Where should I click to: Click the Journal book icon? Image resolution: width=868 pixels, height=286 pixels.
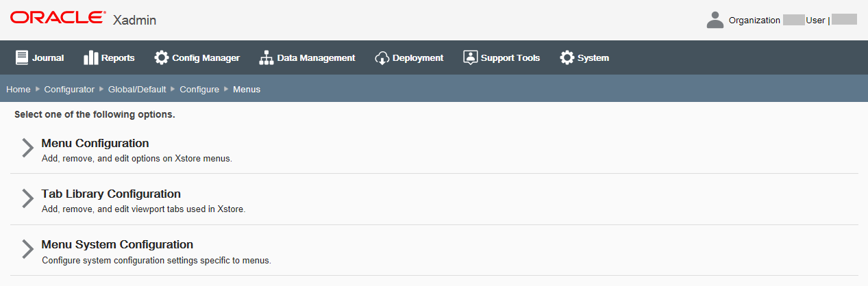coord(22,57)
